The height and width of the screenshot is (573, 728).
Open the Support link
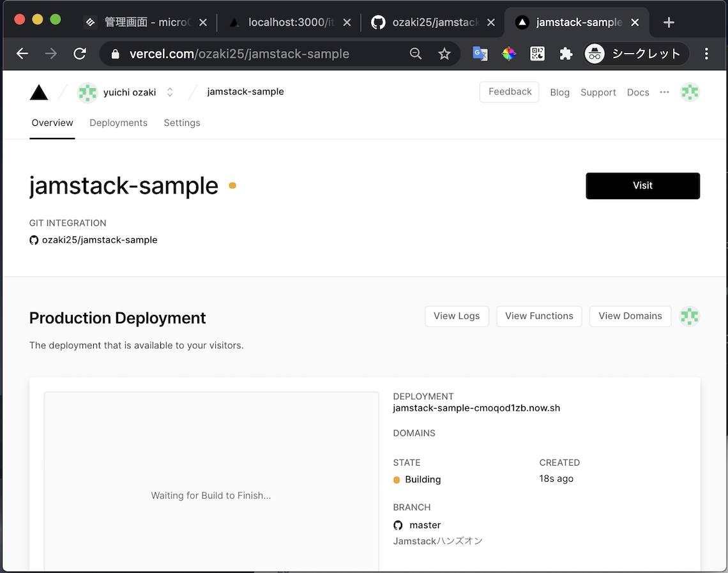pos(598,93)
